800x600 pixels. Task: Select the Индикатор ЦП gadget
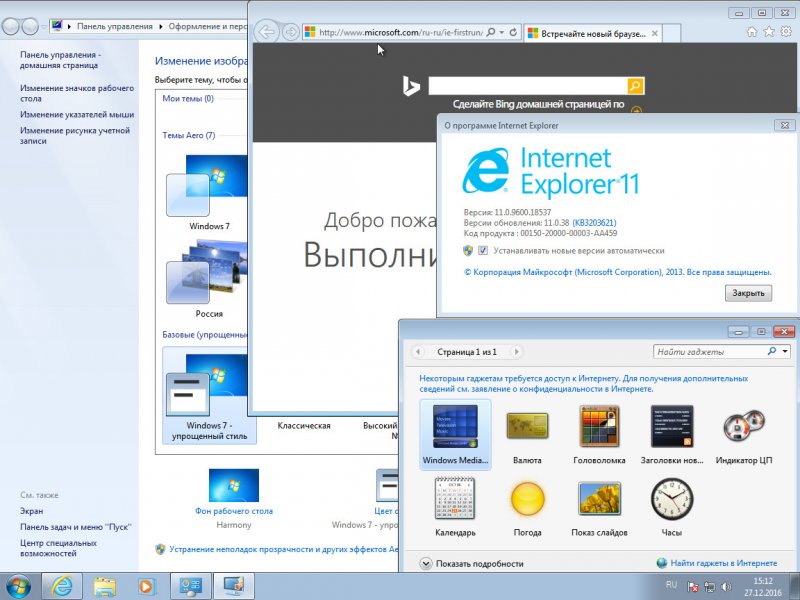[x=744, y=434]
